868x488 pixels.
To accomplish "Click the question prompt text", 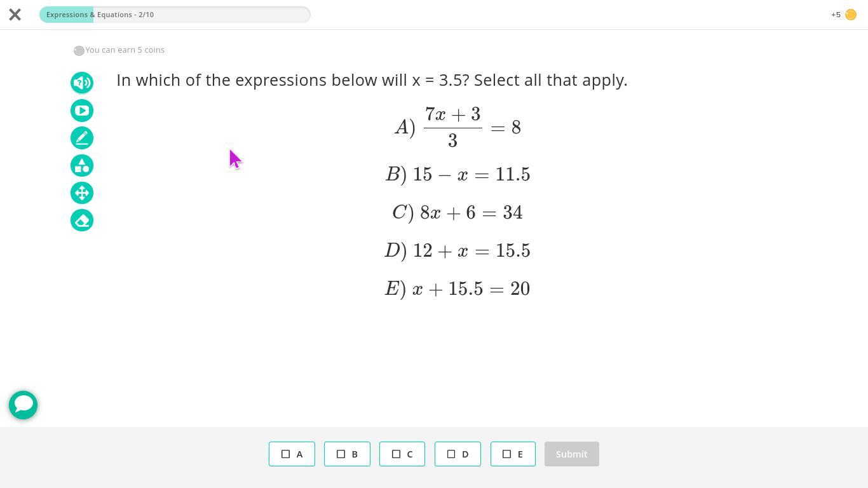I will [372, 80].
